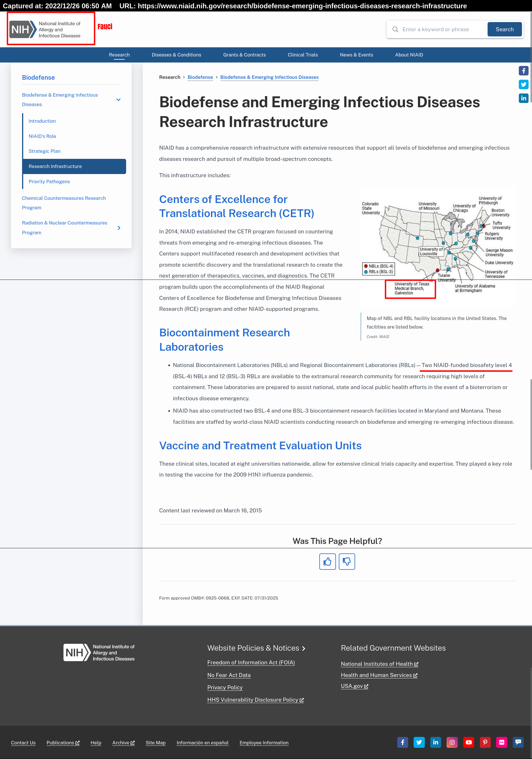Open About NIAID nav menu
The height and width of the screenshot is (759, 532).
409,55
